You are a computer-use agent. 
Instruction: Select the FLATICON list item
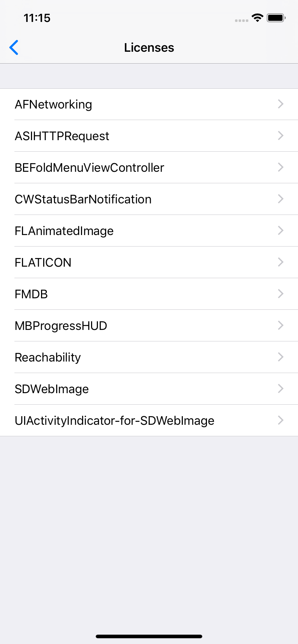tap(43, 263)
